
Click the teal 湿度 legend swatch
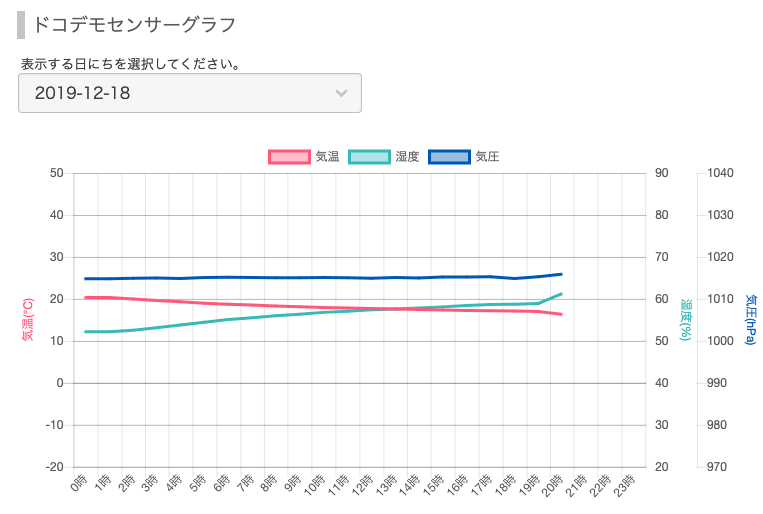tap(369, 157)
